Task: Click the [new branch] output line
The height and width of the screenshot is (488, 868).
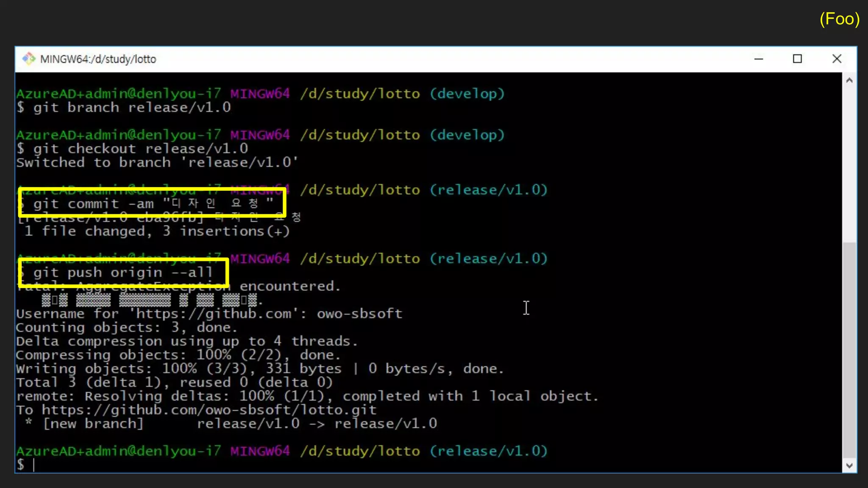Action: point(93,424)
